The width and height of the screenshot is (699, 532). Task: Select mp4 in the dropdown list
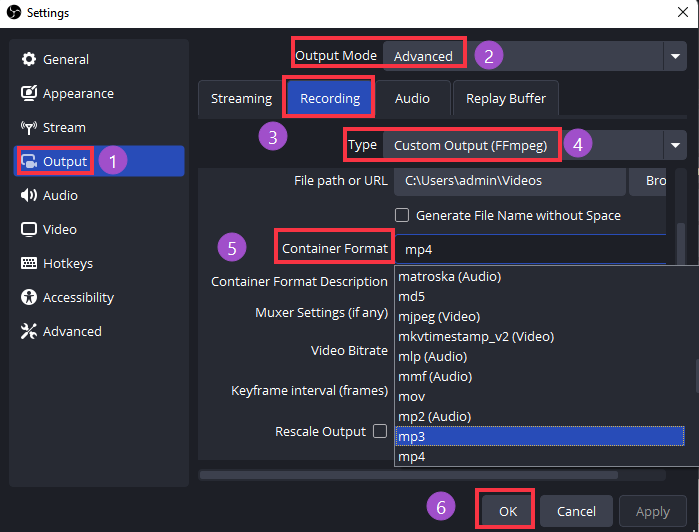click(540, 456)
